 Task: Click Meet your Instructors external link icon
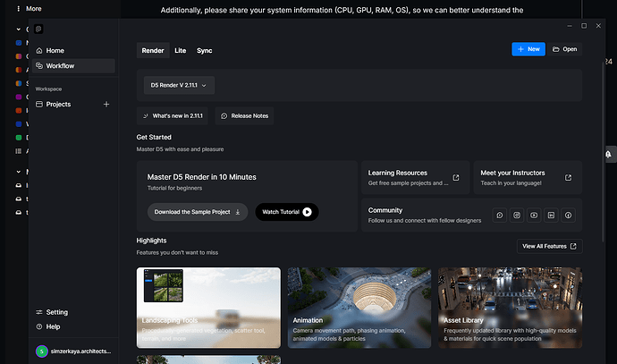coord(568,178)
